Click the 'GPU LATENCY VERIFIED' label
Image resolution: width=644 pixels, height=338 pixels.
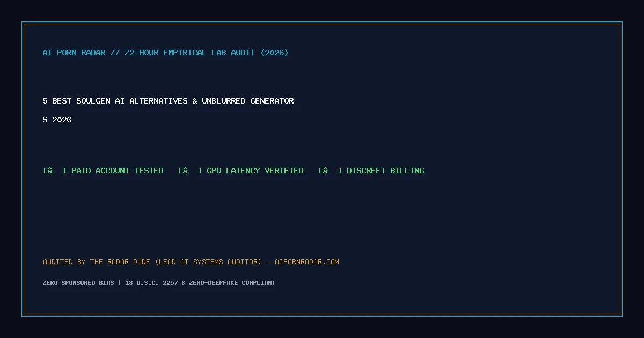click(255, 171)
